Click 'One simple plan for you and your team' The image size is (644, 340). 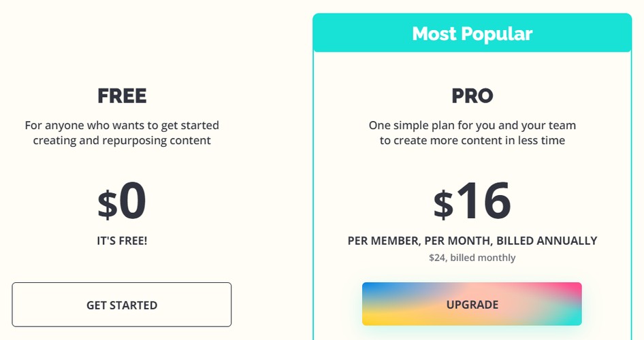pyautogui.click(x=472, y=125)
